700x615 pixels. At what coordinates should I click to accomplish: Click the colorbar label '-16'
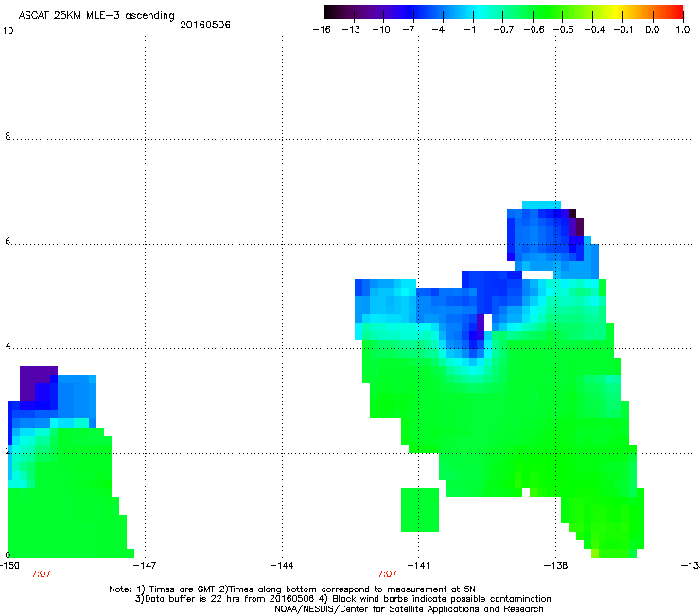[322, 30]
